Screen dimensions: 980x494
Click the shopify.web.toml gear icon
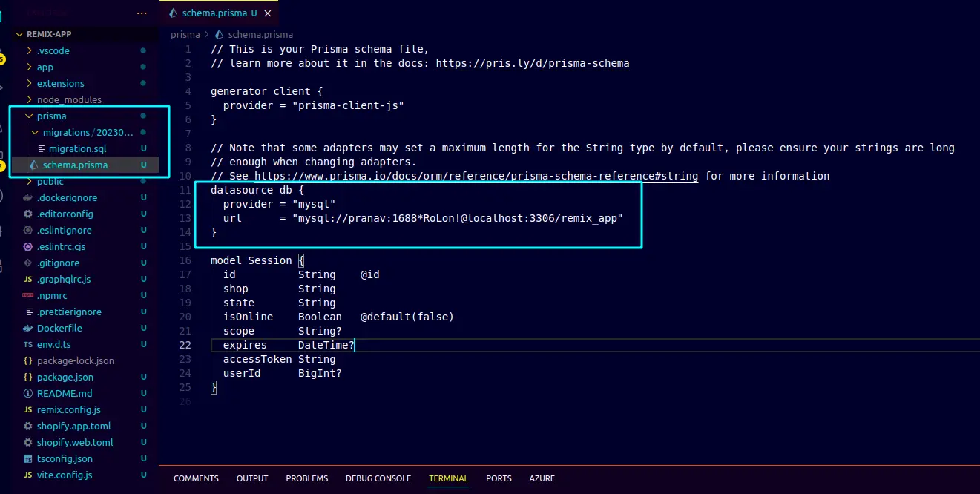(x=28, y=442)
